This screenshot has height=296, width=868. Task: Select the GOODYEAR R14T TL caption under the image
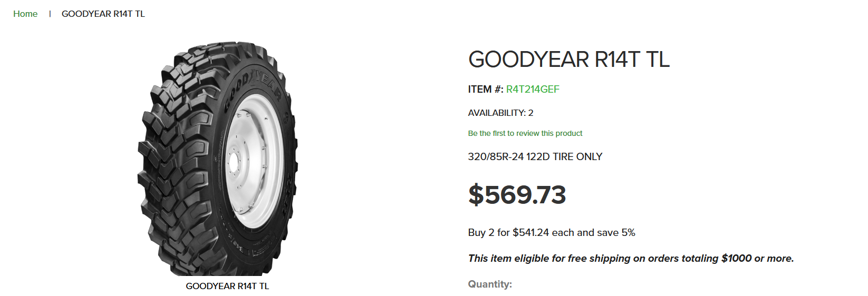[x=227, y=286]
